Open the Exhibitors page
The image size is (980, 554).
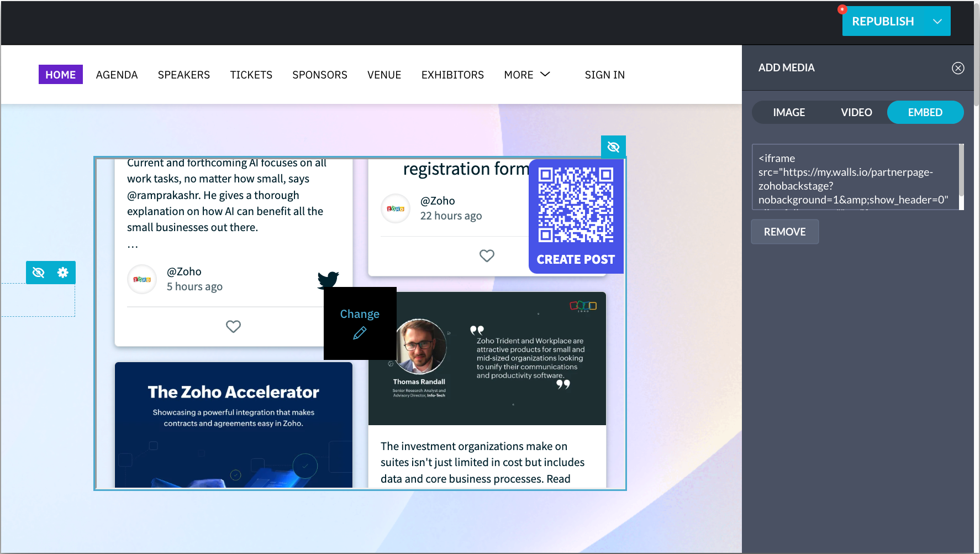coord(452,75)
